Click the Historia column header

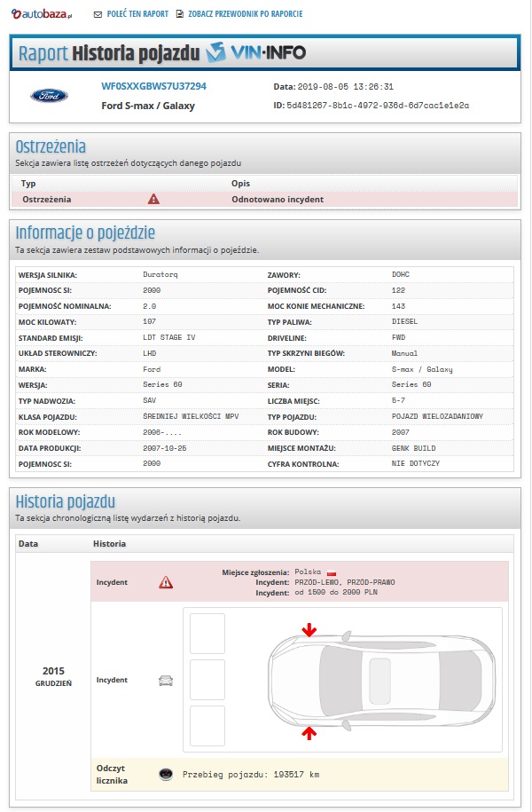[109, 544]
